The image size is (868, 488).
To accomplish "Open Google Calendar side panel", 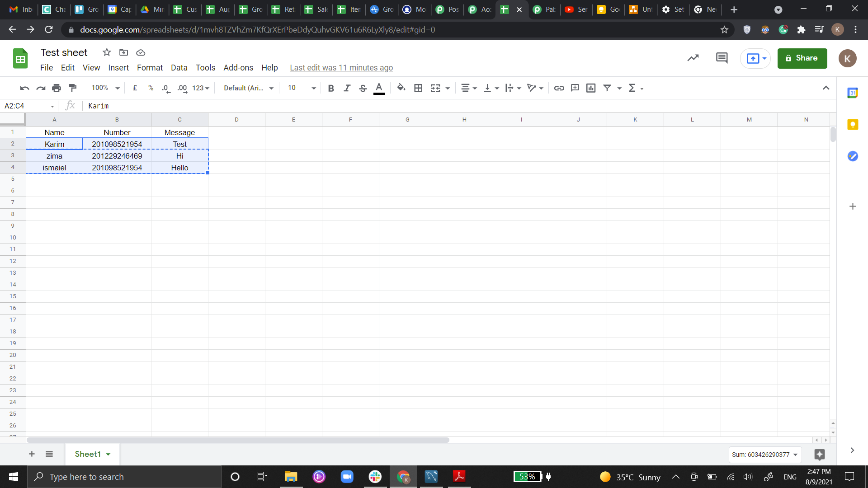I will (853, 93).
